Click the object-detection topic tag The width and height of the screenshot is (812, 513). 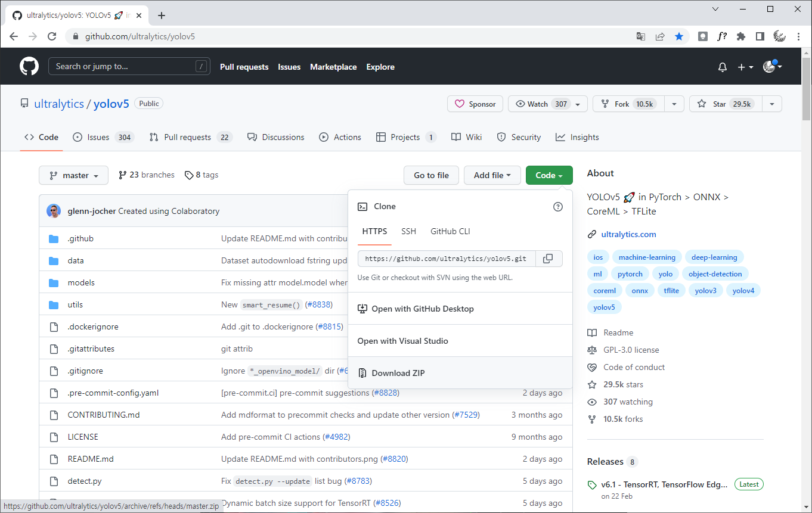(x=715, y=274)
